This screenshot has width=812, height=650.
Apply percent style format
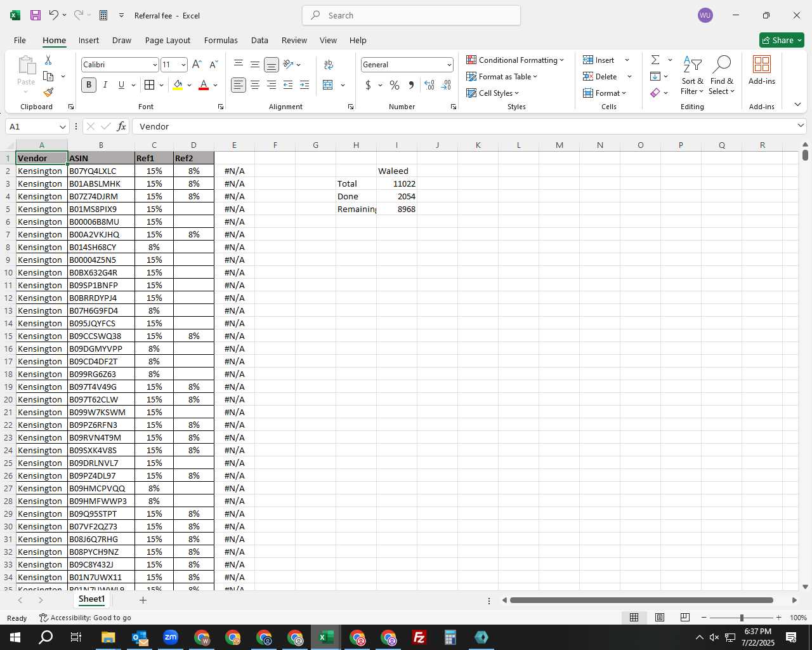click(395, 85)
